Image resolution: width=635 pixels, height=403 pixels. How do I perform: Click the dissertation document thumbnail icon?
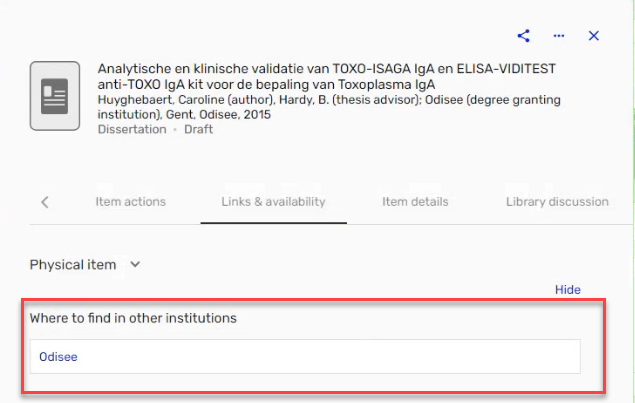tap(55, 96)
